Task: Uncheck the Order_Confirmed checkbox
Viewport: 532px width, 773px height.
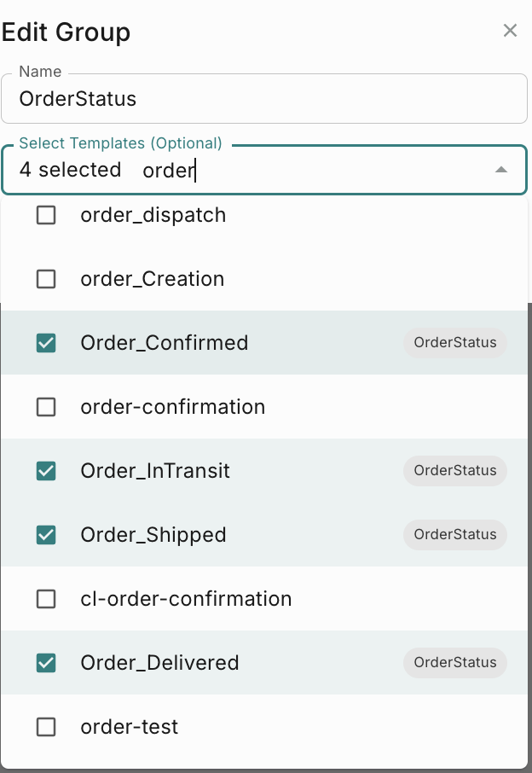Action: tap(46, 343)
